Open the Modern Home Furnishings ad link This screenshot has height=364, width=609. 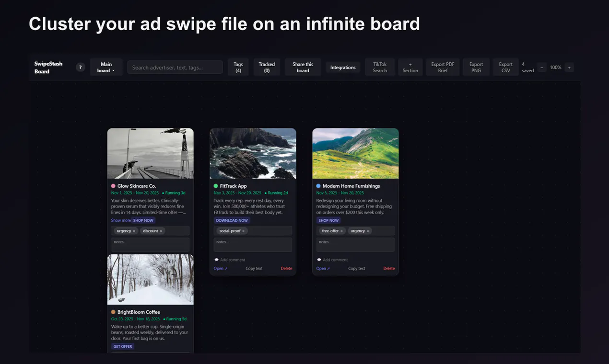pos(323,269)
